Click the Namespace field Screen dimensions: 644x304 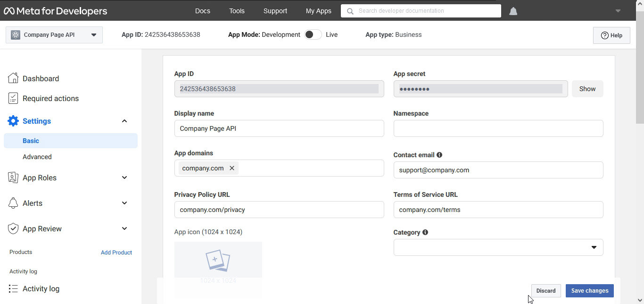498,128
